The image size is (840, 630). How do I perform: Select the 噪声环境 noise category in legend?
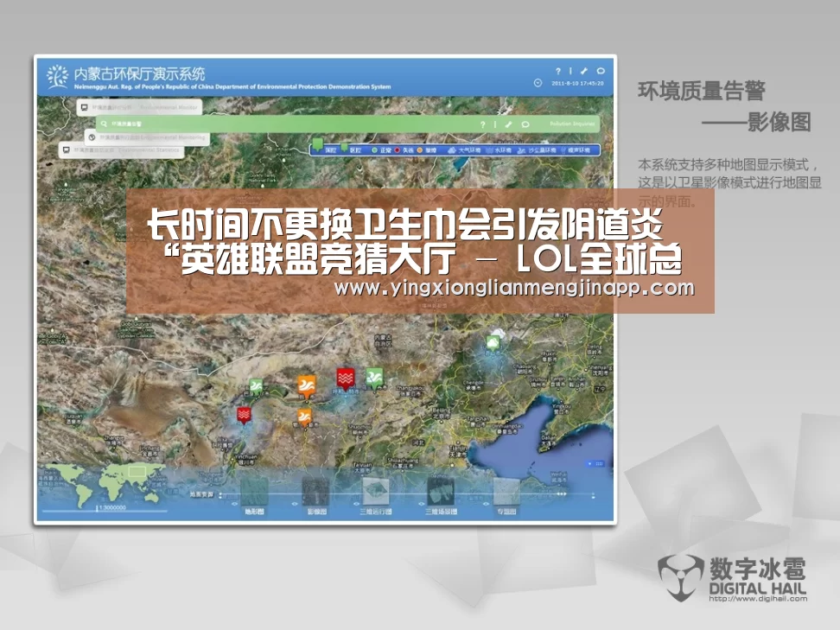576,150
